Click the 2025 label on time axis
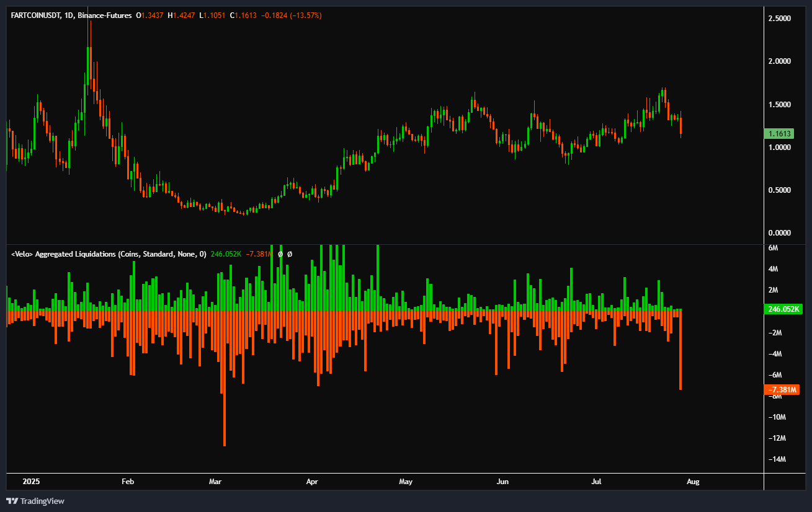The width and height of the screenshot is (812, 512). [30, 481]
